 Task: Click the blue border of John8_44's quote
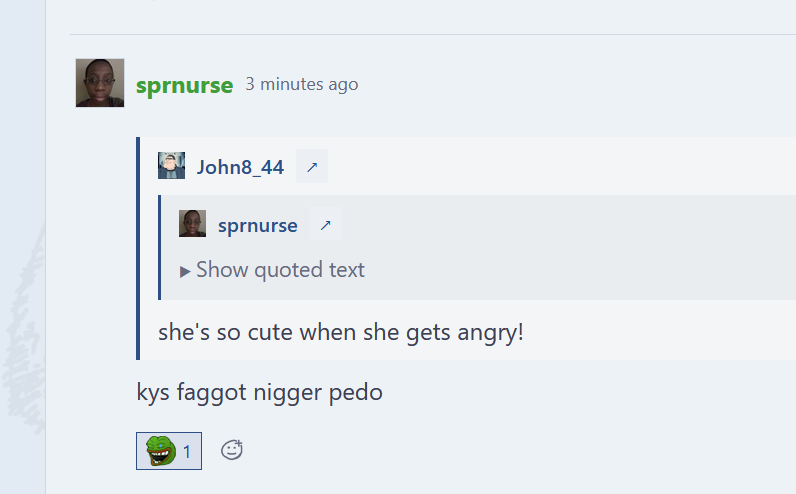[x=138, y=248]
